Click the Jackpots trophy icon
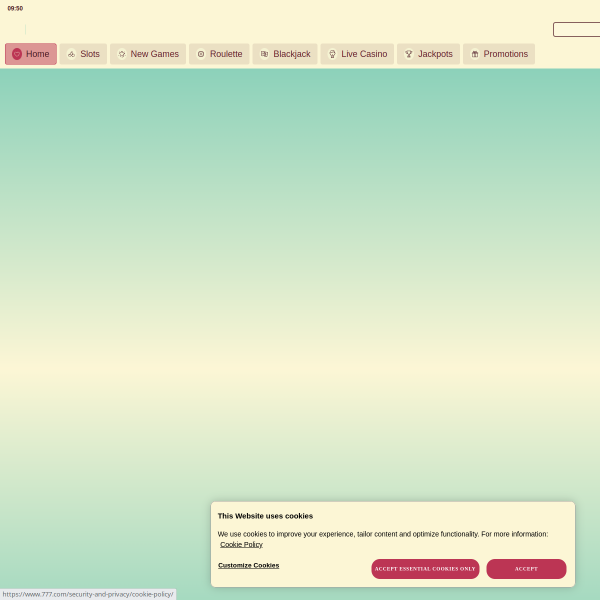This screenshot has height=600, width=600. [x=409, y=54]
